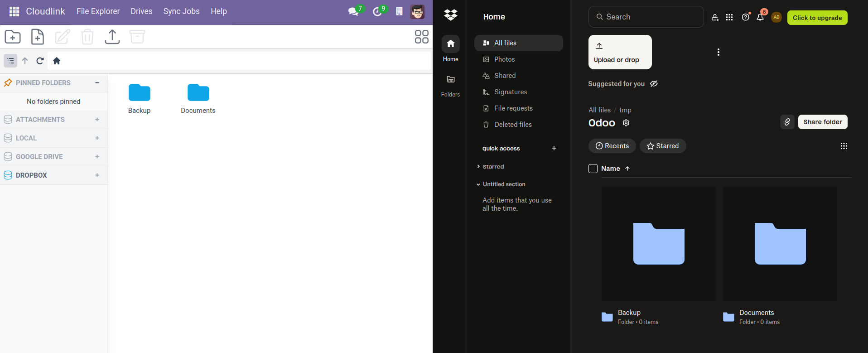Refresh the file explorer listing

(40, 61)
